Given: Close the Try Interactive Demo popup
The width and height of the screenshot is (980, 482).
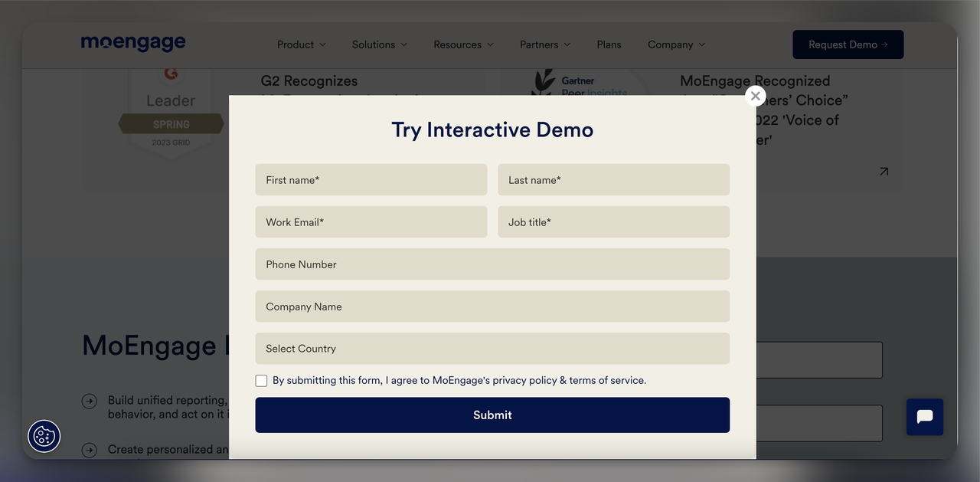Looking at the screenshot, I should [x=755, y=96].
